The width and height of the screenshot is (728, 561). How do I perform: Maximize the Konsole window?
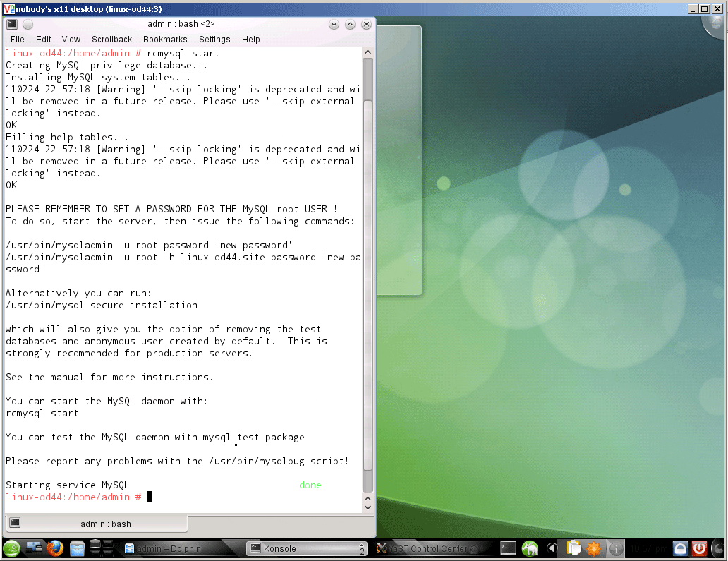[350, 24]
